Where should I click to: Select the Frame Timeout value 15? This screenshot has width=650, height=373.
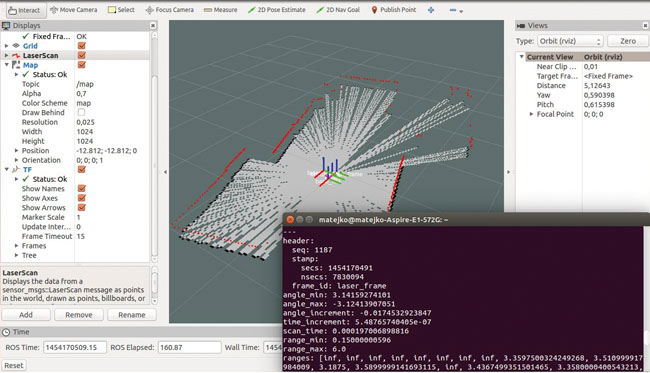click(80, 236)
